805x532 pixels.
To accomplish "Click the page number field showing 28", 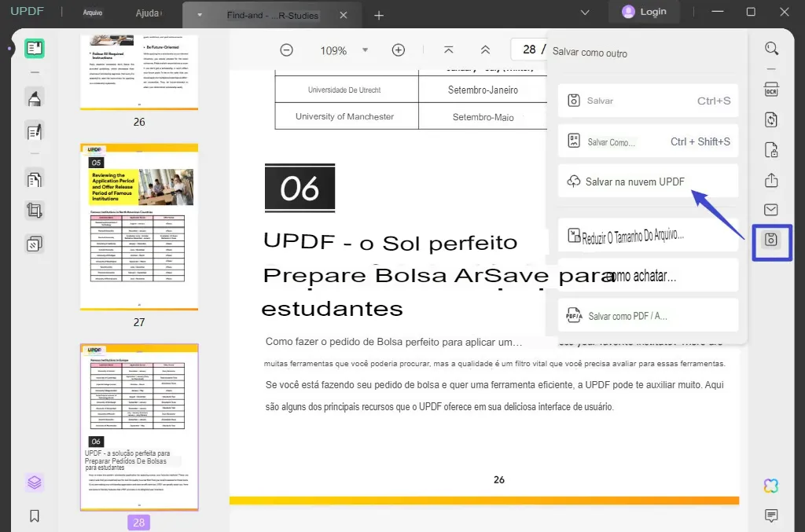I will click(529, 50).
